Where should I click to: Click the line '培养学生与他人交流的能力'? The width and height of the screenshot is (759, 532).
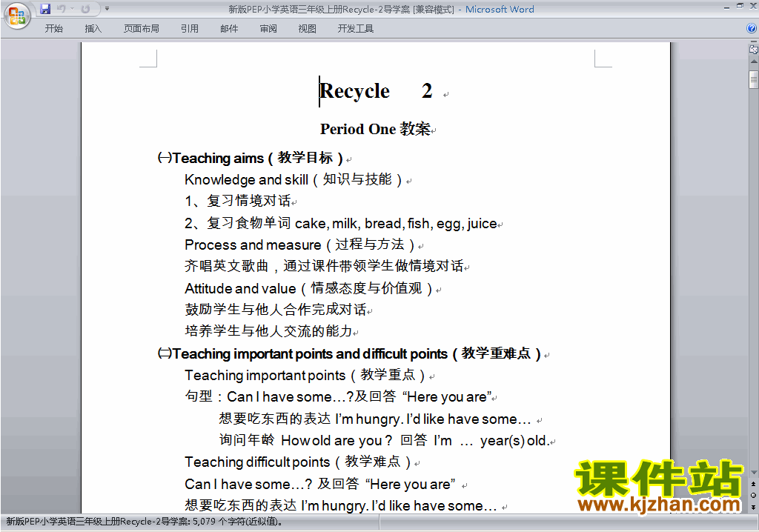pos(268,331)
